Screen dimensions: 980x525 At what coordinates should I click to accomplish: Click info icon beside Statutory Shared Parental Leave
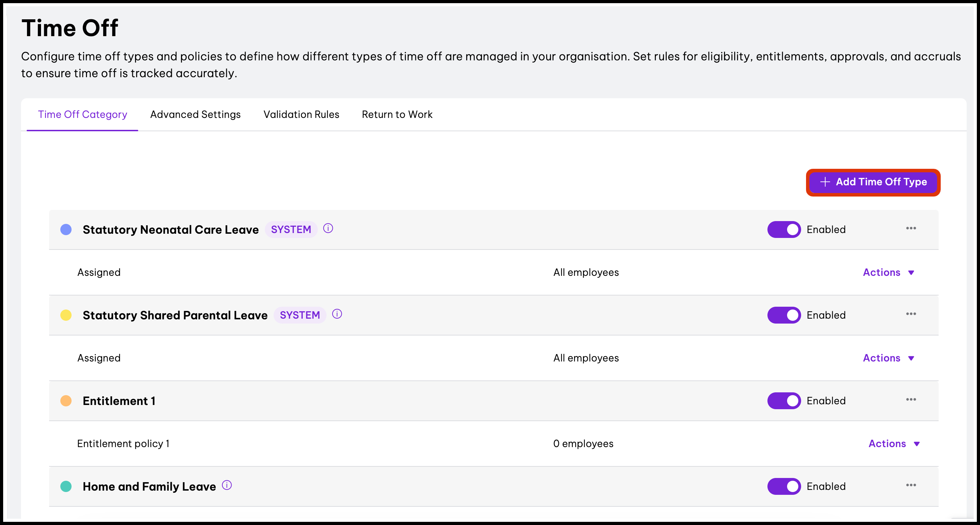(337, 314)
